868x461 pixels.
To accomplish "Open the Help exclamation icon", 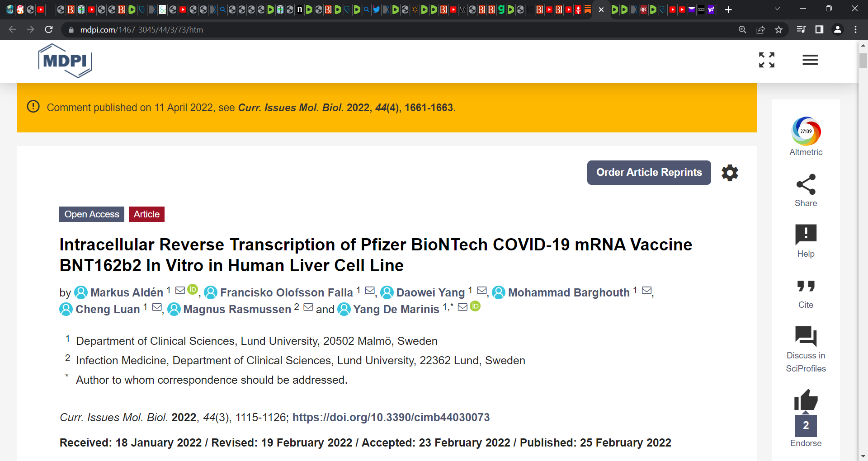I will coord(806,235).
